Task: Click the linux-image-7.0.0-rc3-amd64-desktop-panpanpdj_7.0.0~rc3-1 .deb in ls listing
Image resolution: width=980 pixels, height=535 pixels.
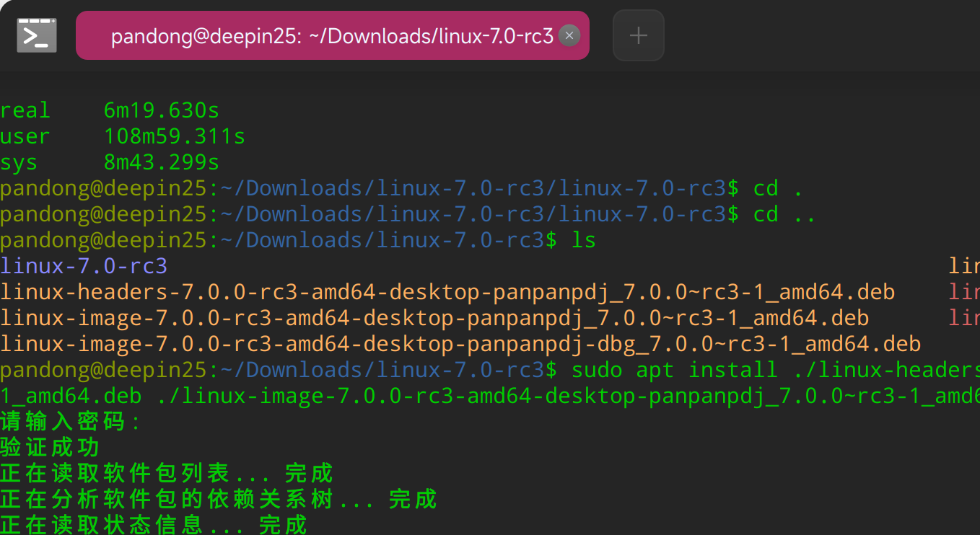Action: click(x=434, y=318)
